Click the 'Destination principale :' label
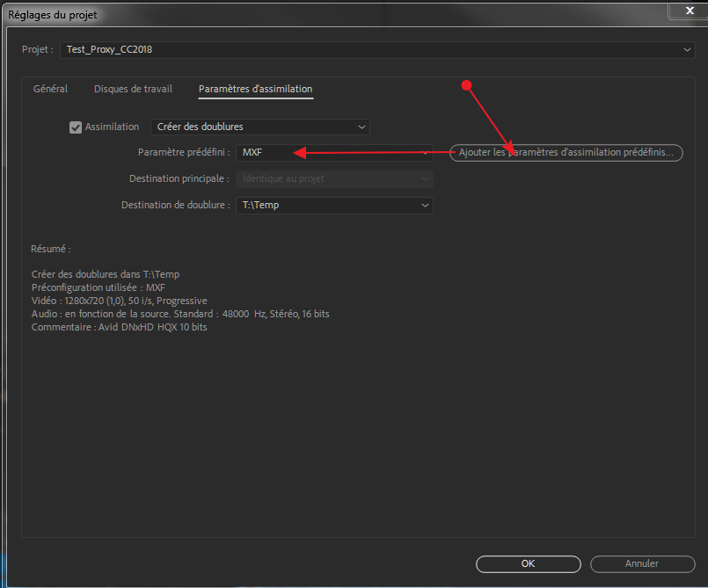 [x=179, y=178]
